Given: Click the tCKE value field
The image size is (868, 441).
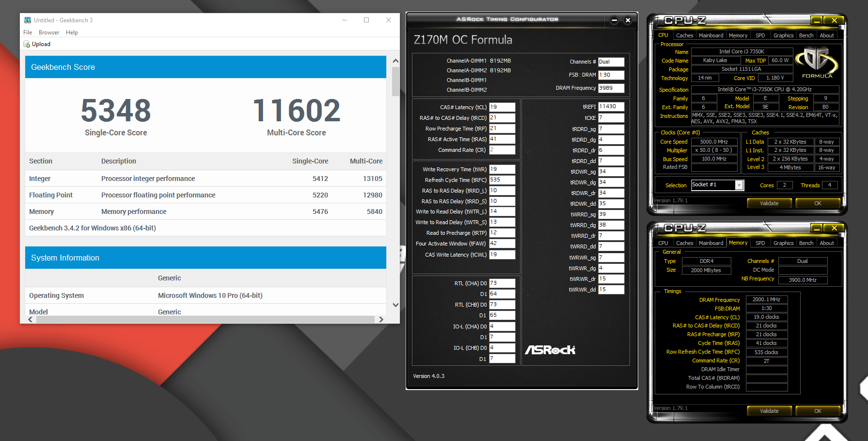Looking at the screenshot, I should pyautogui.click(x=611, y=118).
